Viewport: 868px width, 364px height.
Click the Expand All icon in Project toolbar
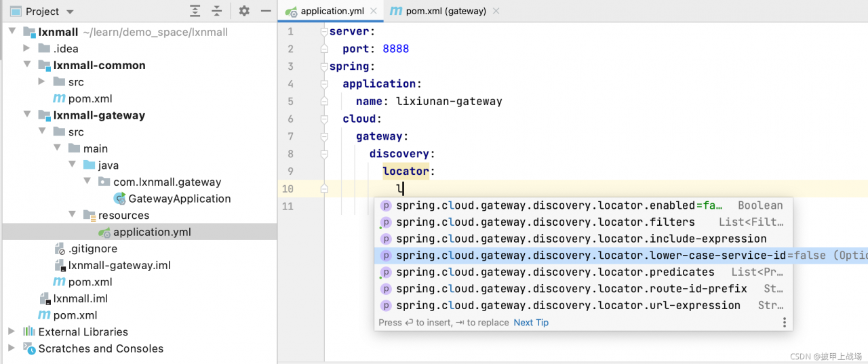[x=195, y=12]
